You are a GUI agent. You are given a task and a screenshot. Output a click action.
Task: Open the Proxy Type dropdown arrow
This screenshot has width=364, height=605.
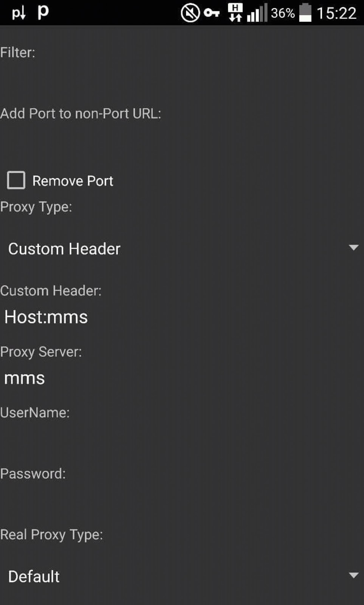point(353,248)
